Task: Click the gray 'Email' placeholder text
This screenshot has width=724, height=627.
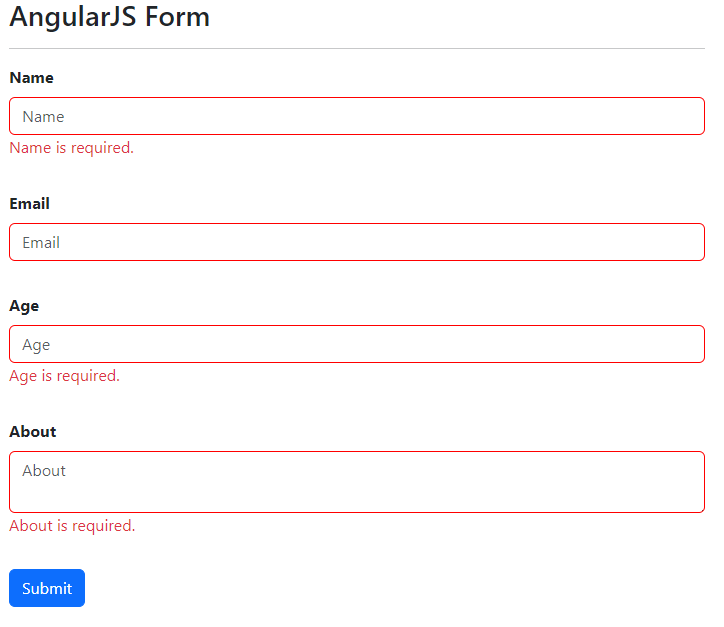Action: pos(41,243)
